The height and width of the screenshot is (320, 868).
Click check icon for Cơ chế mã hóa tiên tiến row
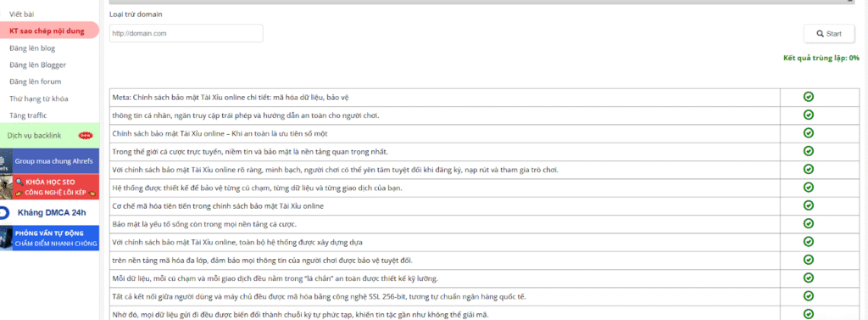(x=808, y=205)
